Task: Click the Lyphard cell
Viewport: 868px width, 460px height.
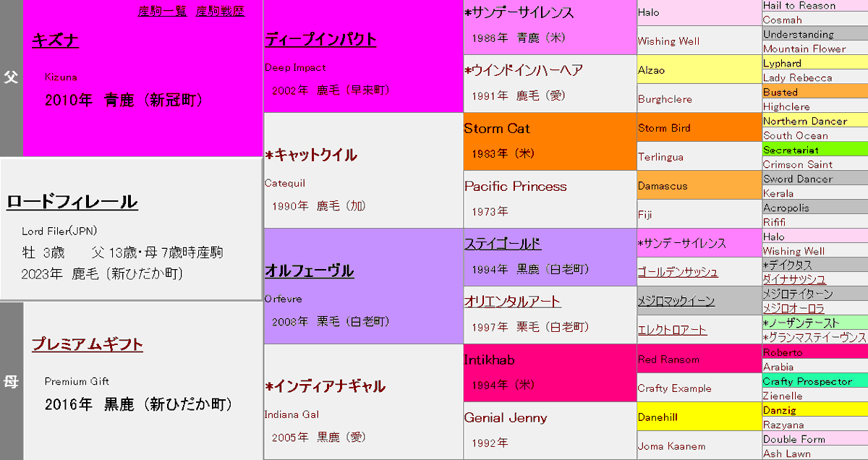Action: (815, 63)
